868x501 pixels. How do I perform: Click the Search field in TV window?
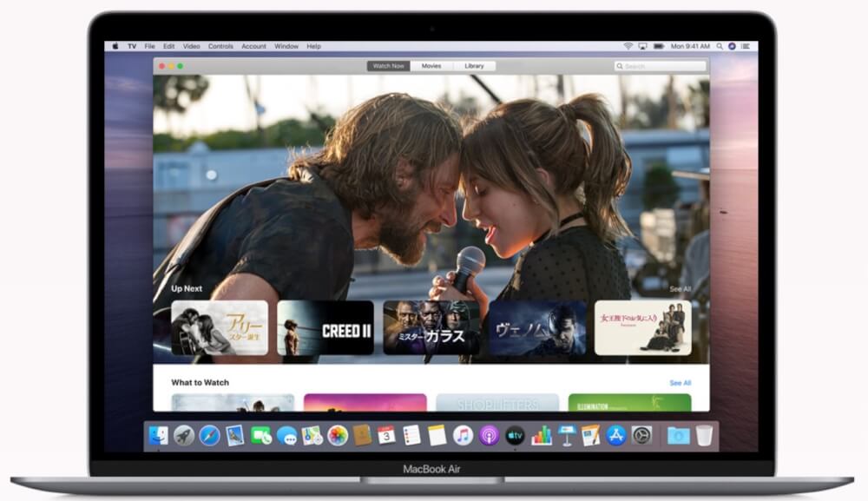pyautogui.click(x=661, y=66)
